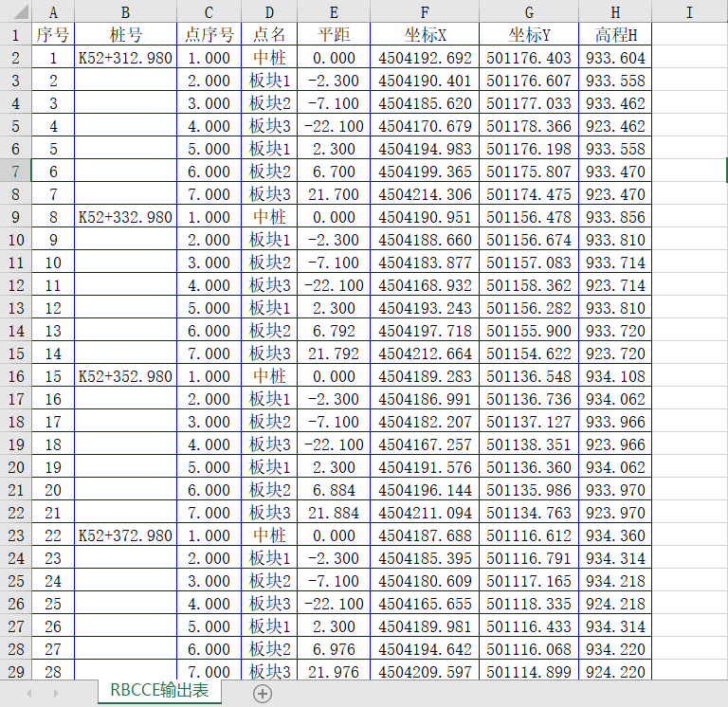Select row 29 by its row header
The image size is (728, 707).
pos(15,672)
